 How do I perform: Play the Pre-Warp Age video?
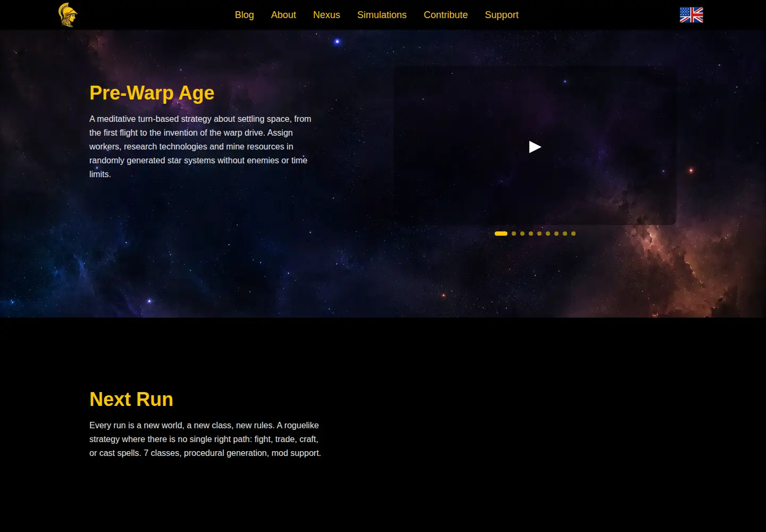pos(535,147)
